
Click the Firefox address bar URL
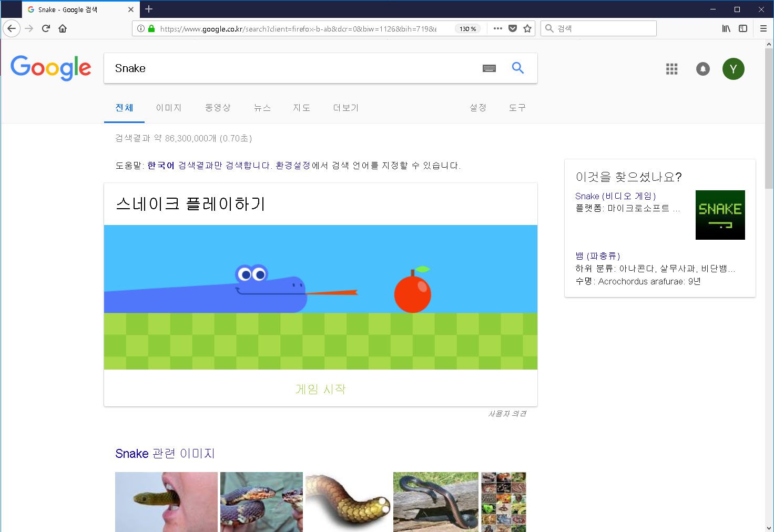[298, 29]
